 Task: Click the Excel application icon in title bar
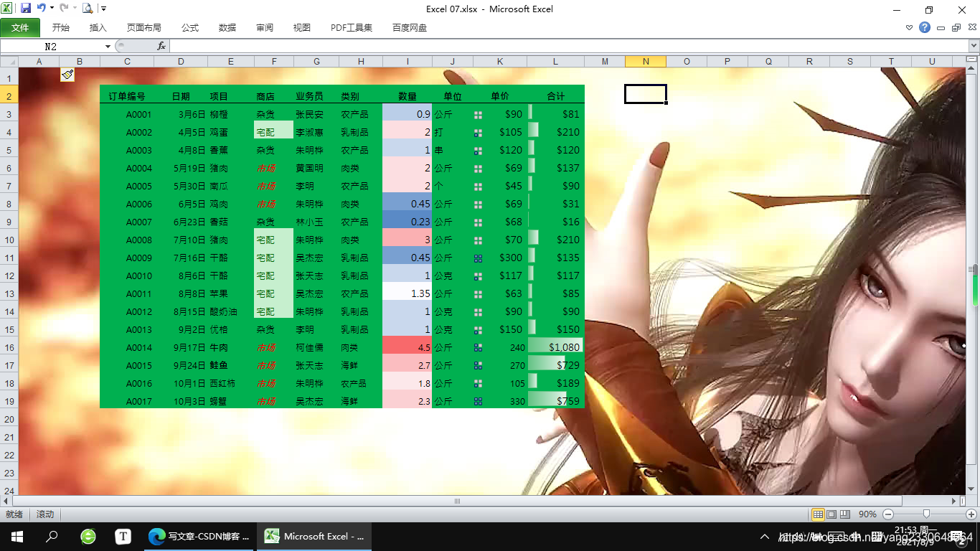[x=6, y=9]
